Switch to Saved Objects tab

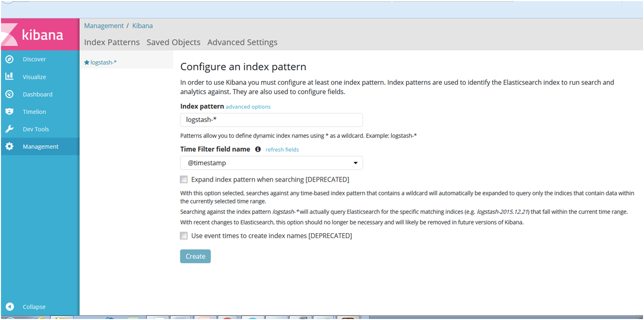point(173,42)
